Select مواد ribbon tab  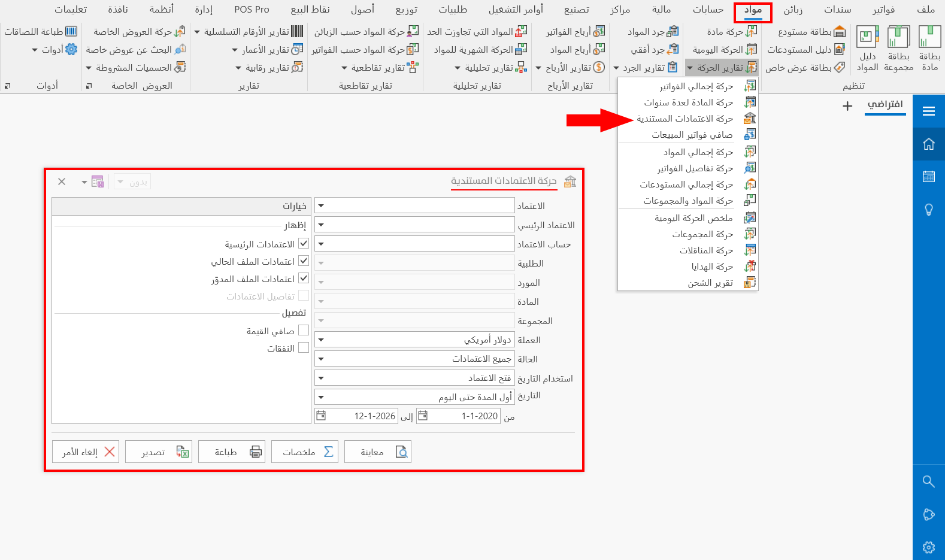point(753,11)
